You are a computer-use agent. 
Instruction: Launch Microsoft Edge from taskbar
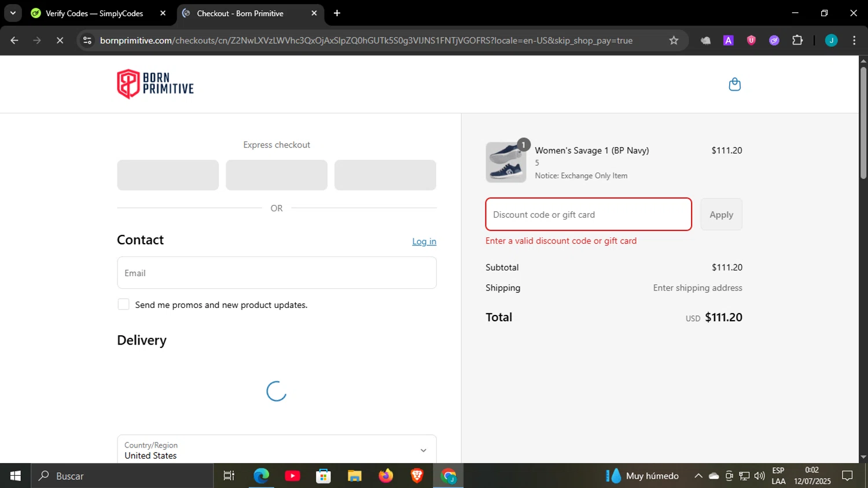pos(261,476)
